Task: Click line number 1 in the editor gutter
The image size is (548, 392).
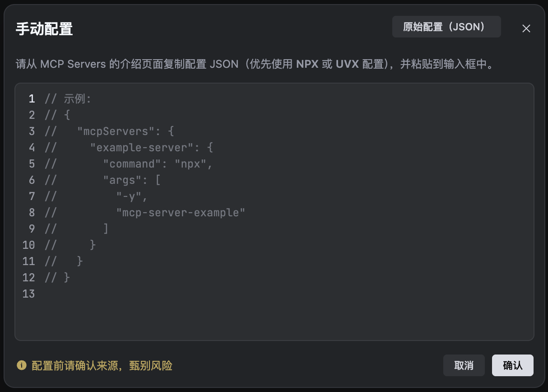Action: tap(31, 98)
